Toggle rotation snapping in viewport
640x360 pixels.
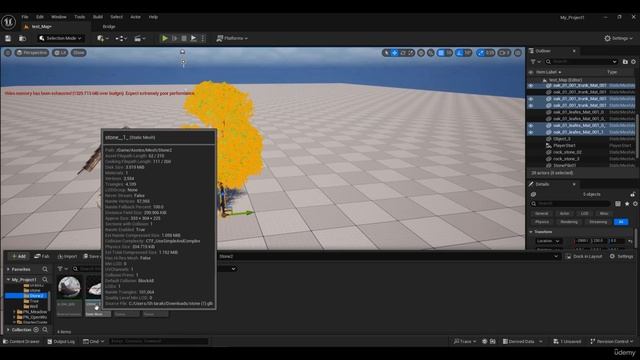click(x=460, y=53)
